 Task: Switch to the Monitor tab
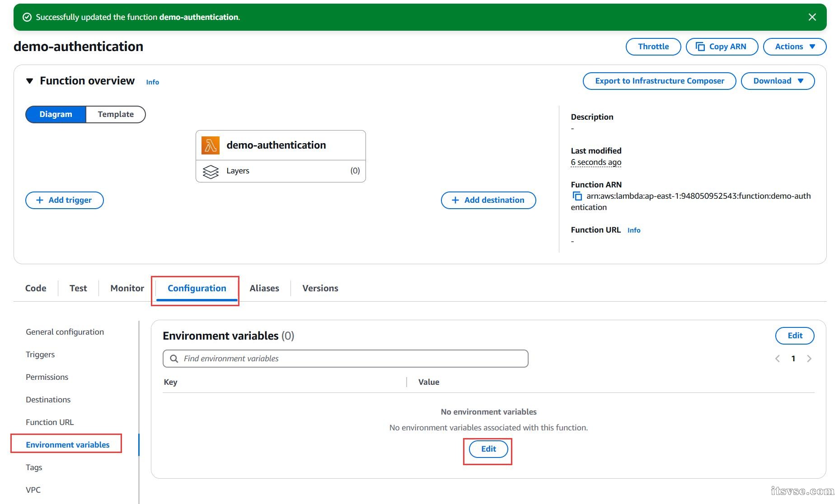coord(127,288)
